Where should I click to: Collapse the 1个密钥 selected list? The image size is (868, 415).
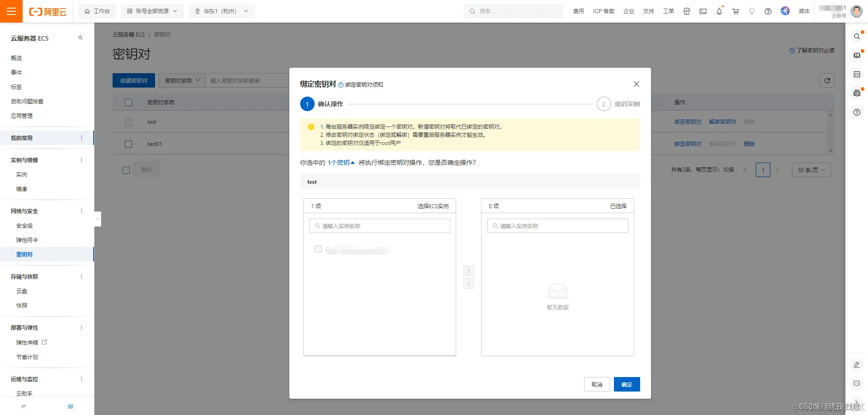pos(341,163)
